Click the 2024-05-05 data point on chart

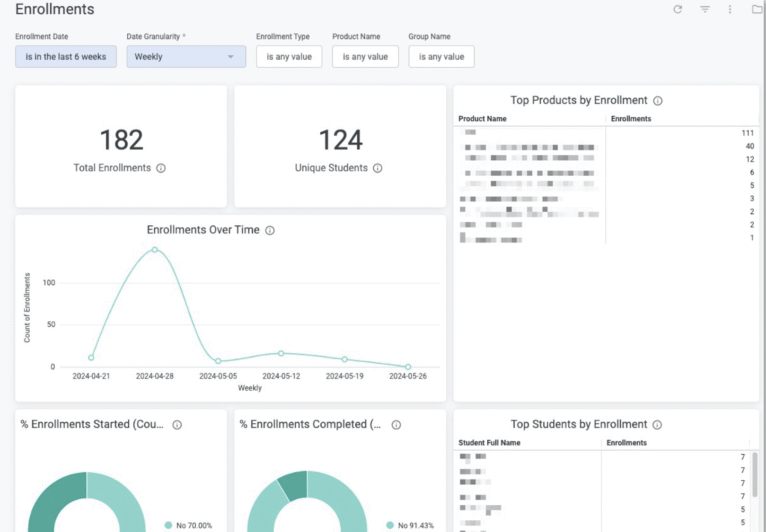[218, 361]
